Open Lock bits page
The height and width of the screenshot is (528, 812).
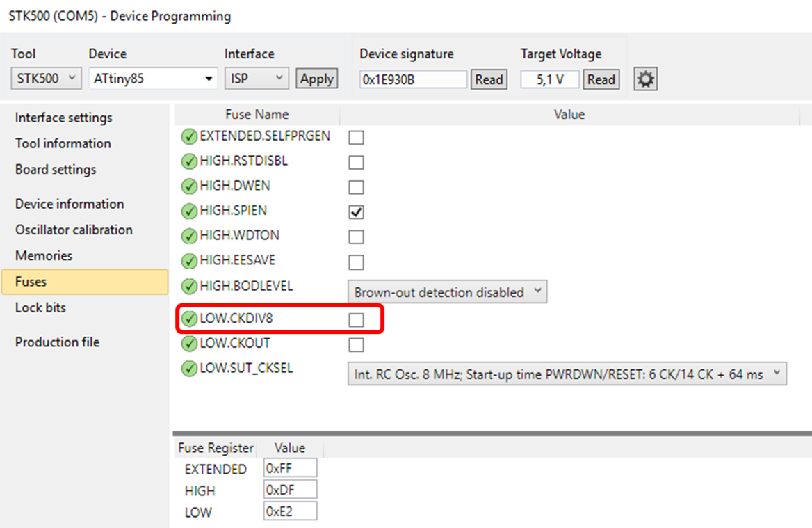pyautogui.click(x=40, y=307)
